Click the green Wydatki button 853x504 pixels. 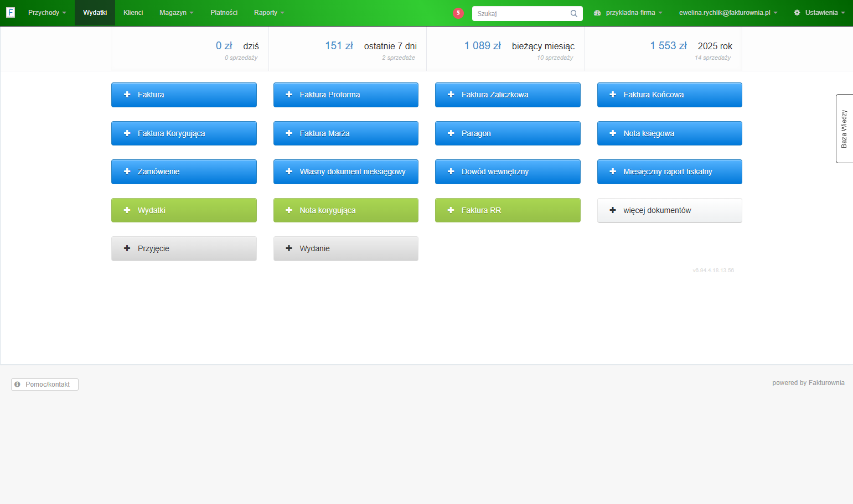point(184,210)
